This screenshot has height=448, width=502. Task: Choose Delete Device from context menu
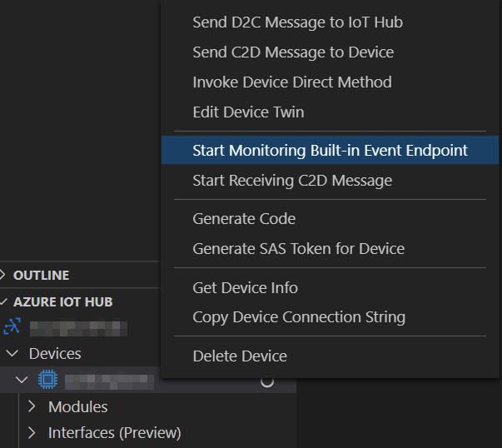pyautogui.click(x=330, y=356)
